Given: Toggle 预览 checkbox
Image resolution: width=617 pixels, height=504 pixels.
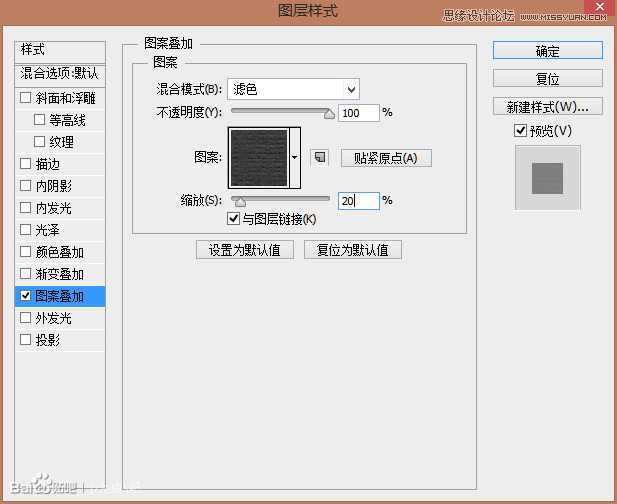Looking at the screenshot, I should [520, 130].
